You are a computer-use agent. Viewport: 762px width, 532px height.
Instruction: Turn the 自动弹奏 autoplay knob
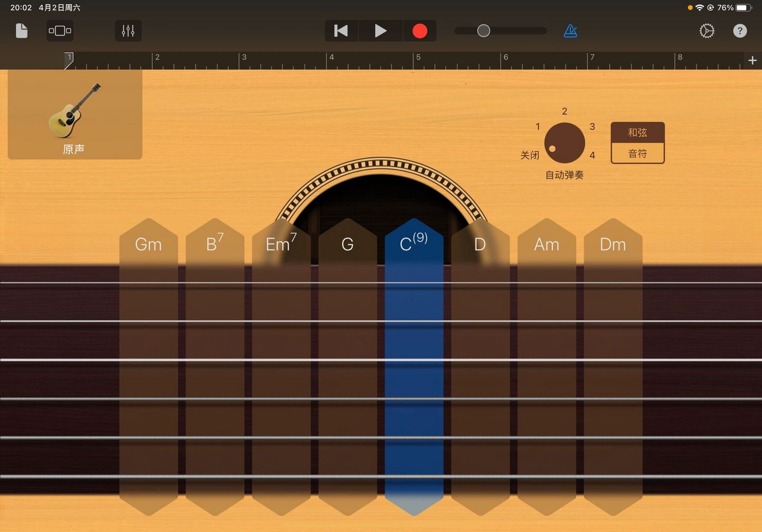pos(564,143)
